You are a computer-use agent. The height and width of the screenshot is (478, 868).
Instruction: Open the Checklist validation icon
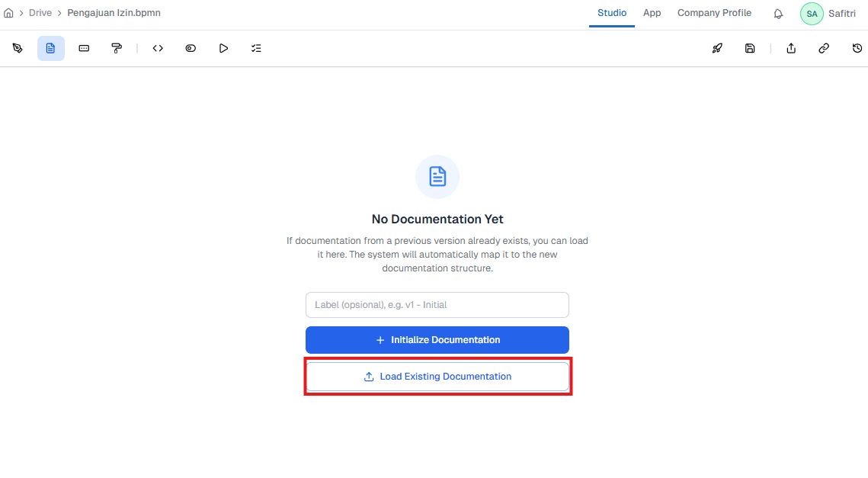coord(256,48)
